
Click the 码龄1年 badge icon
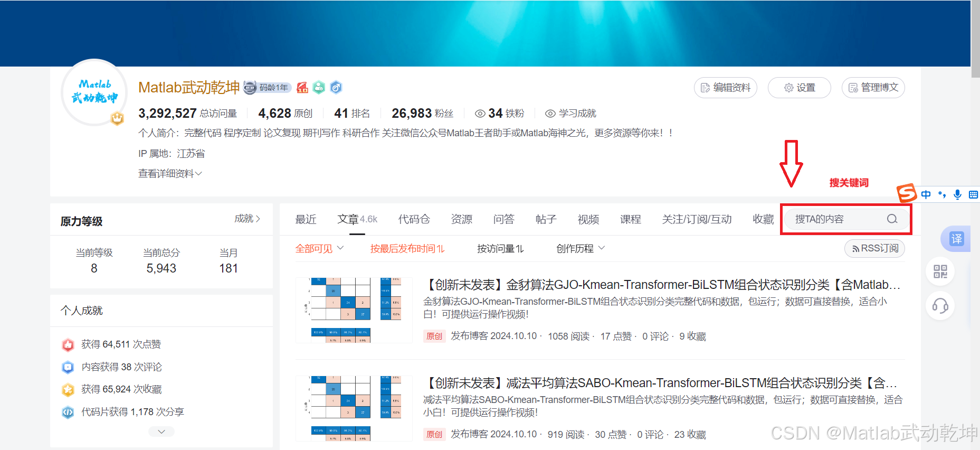coord(268,88)
